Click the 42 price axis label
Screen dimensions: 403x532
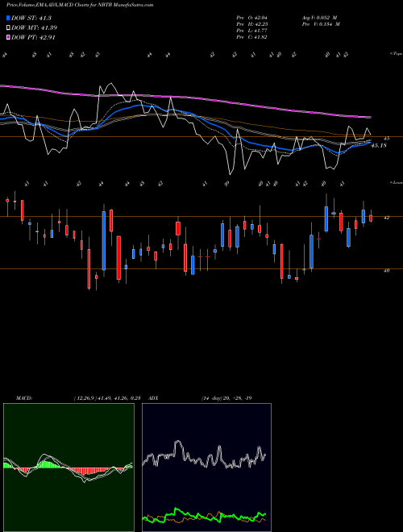pos(386,218)
